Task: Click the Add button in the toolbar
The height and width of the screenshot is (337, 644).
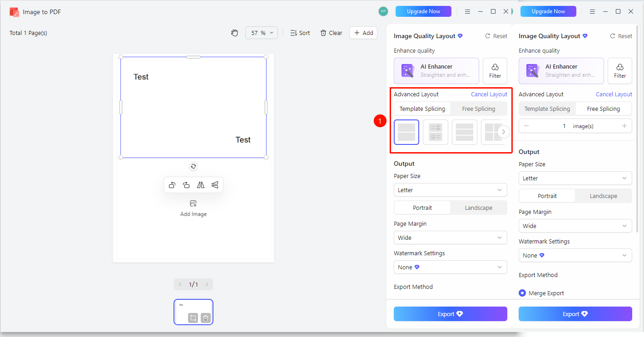Action: [x=363, y=33]
